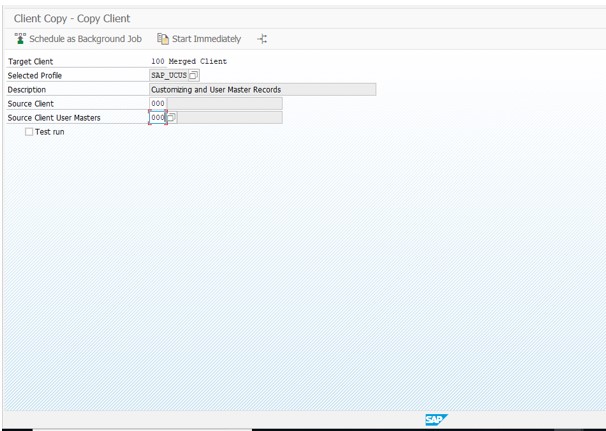Click the Start Immediately copy icon
The height and width of the screenshot is (431, 606).
click(163, 39)
